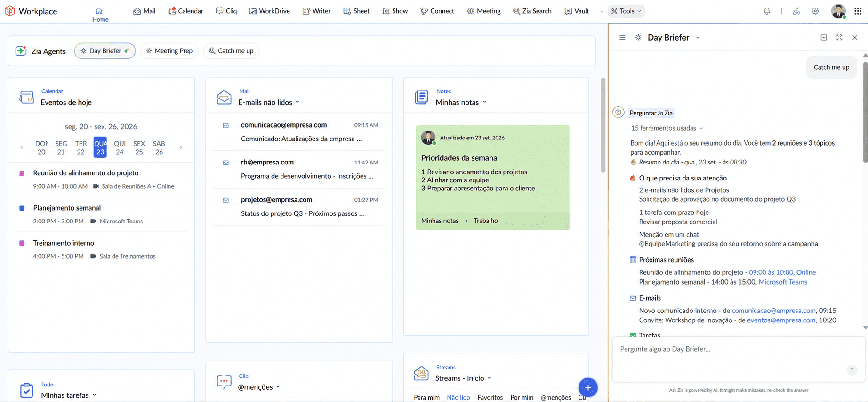
Task: Open the Mail app tab
Action: click(144, 11)
